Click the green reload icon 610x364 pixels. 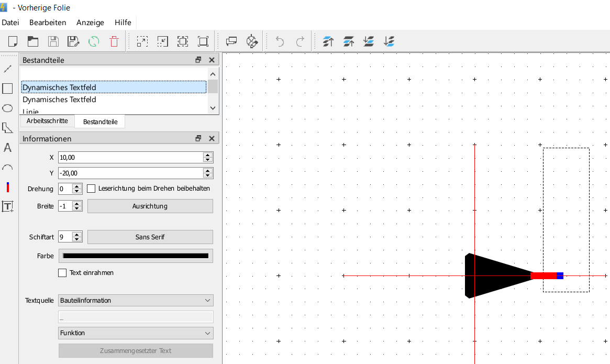click(x=94, y=41)
